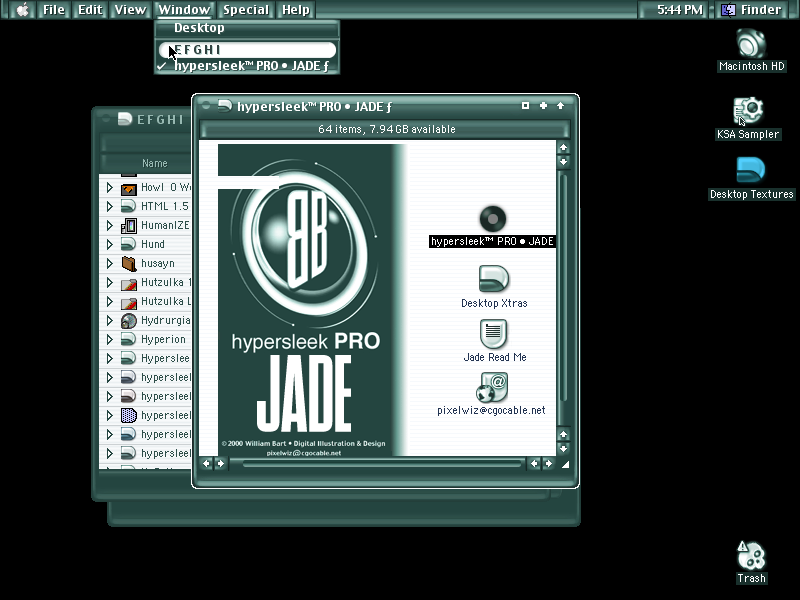This screenshot has height=600, width=800.
Task: Click the resize grip of JADE window
Action: 565,464
